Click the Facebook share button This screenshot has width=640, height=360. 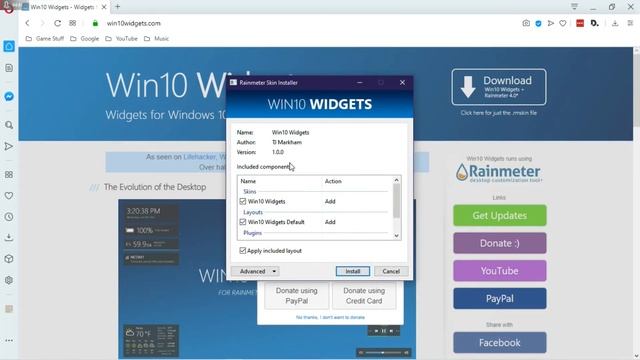pos(500,343)
